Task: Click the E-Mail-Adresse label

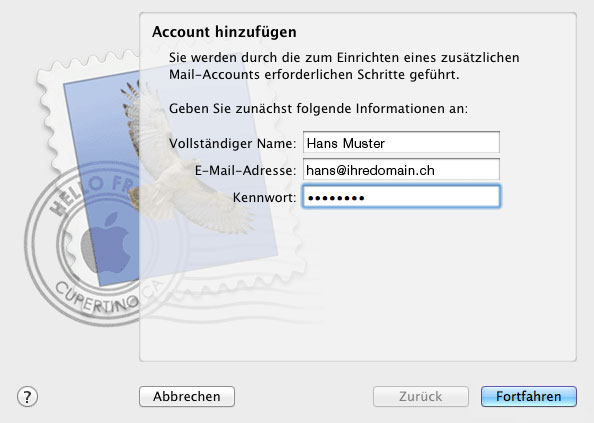Action: pos(245,170)
